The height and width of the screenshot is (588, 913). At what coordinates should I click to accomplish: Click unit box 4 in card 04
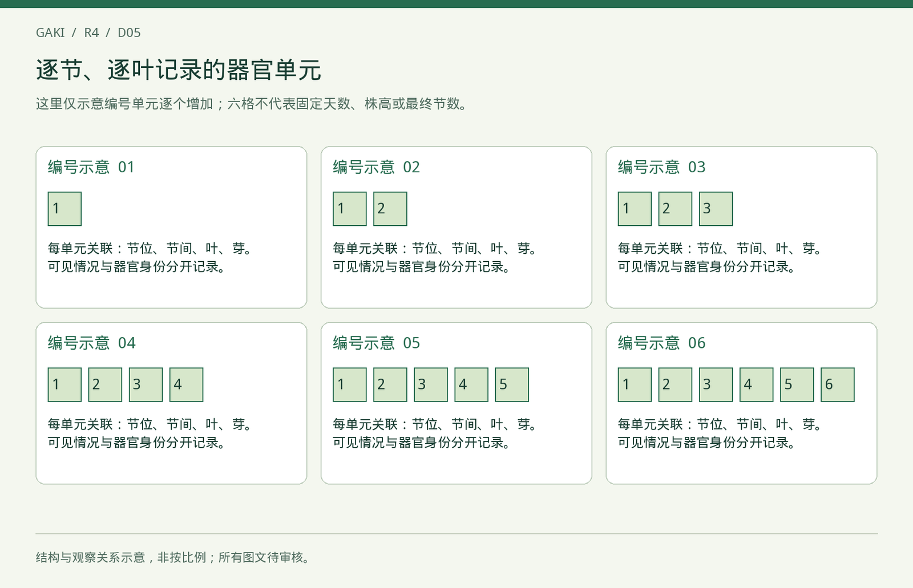pos(186,385)
